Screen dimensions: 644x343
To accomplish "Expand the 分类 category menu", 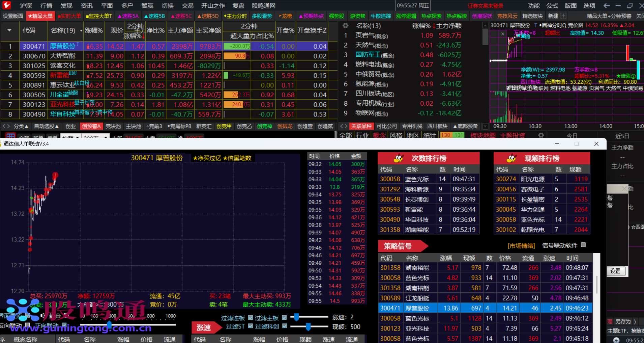I will 21,126.
